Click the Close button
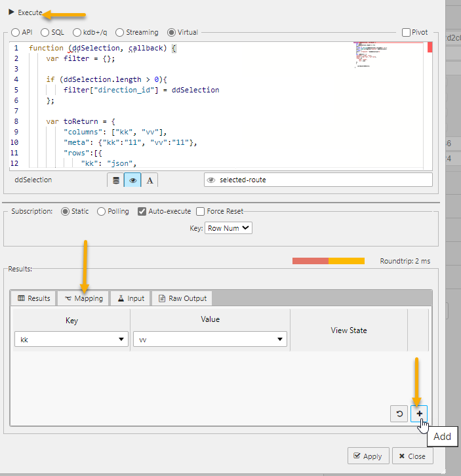Screen dimensions: 461x476 pyautogui.click(x=412, y=456)
